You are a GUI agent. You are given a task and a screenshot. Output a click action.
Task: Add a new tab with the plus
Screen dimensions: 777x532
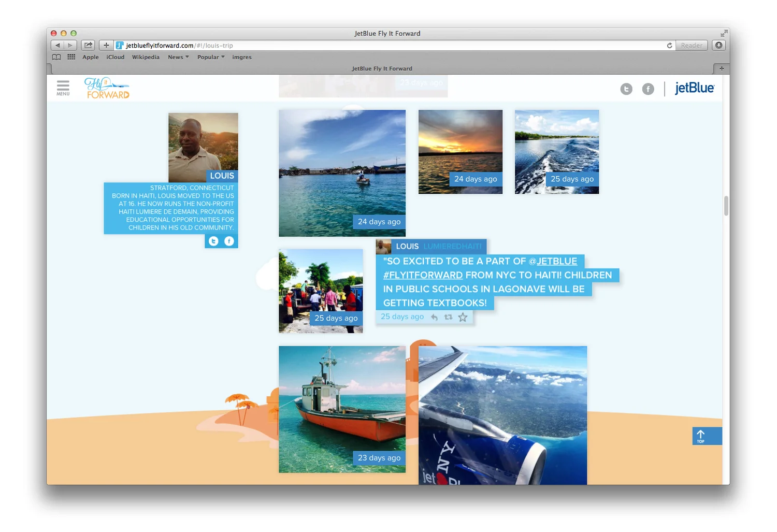pyautogui.click(x=721, y=68)
